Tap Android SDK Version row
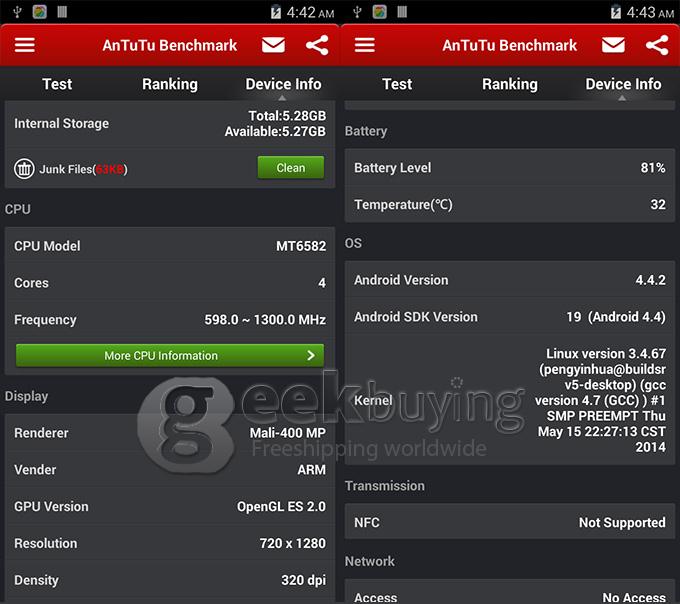This screenshot has height=604, width=680. (510, 317)
